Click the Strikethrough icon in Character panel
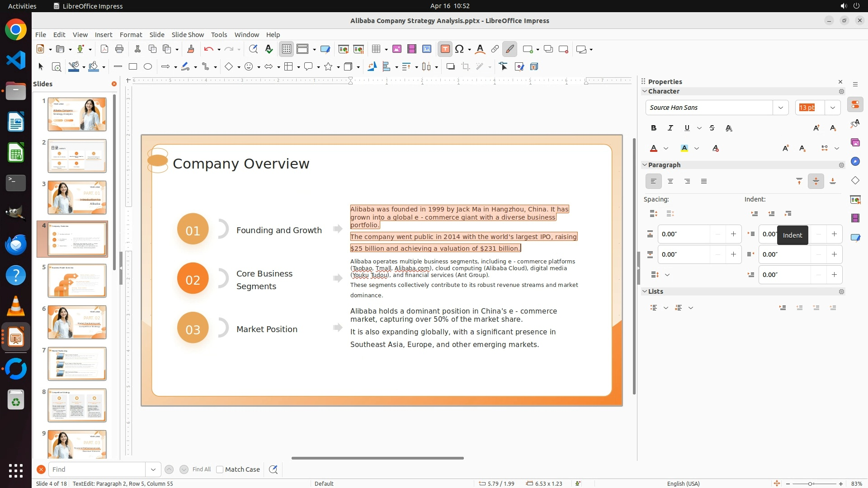Image resolution: width=868 pixels, height=488 pixels. pos(712,128)
